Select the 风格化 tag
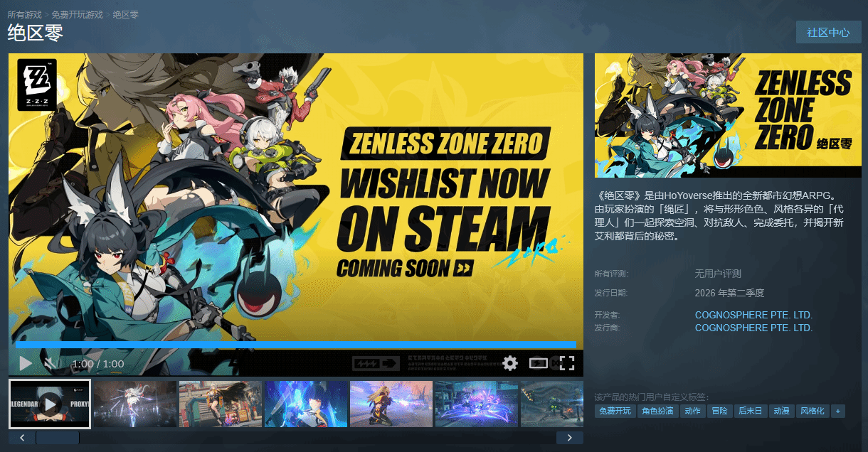 tap(813, 411)
